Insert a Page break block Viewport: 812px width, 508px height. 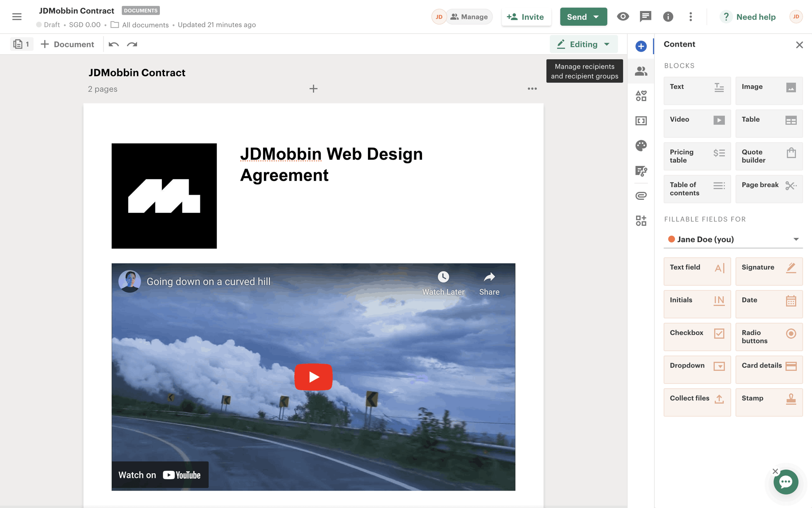(x=769, y=189)
